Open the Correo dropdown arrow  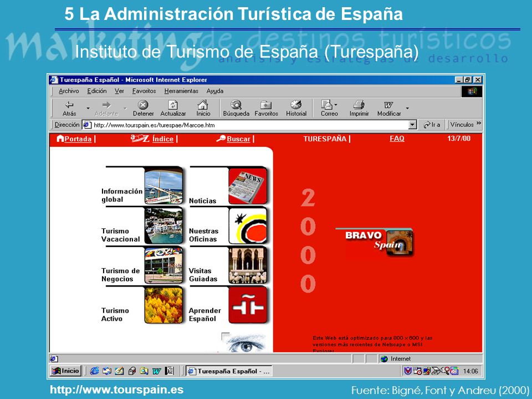click(x=336, y=105)
